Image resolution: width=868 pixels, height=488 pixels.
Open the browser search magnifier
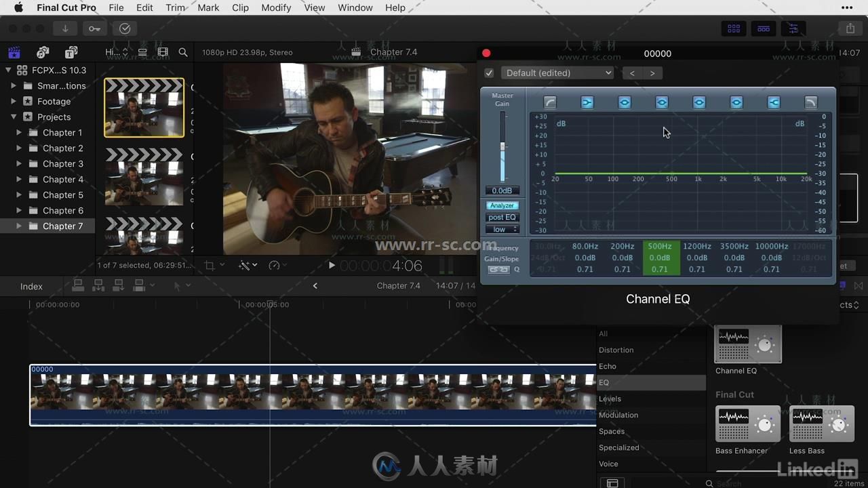coord(183,52)
